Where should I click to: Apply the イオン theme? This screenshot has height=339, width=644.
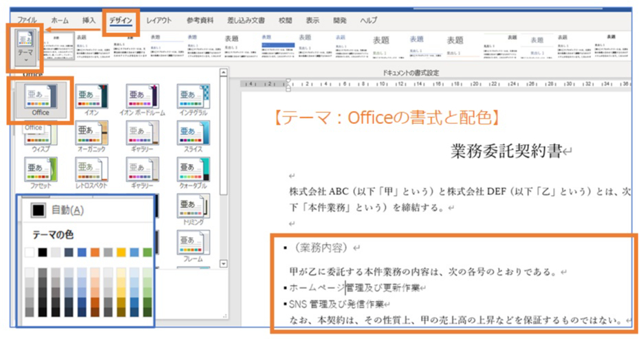[92, 100]
